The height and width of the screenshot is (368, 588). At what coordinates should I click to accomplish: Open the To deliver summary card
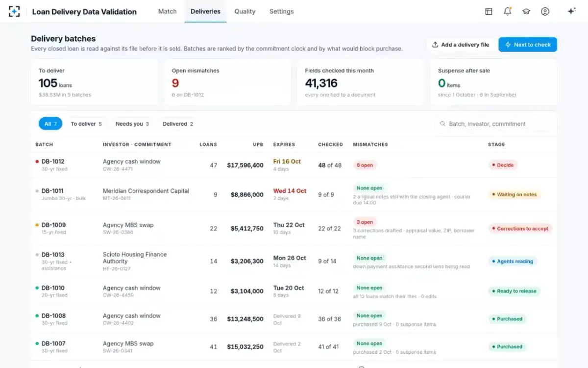[95, 82]
